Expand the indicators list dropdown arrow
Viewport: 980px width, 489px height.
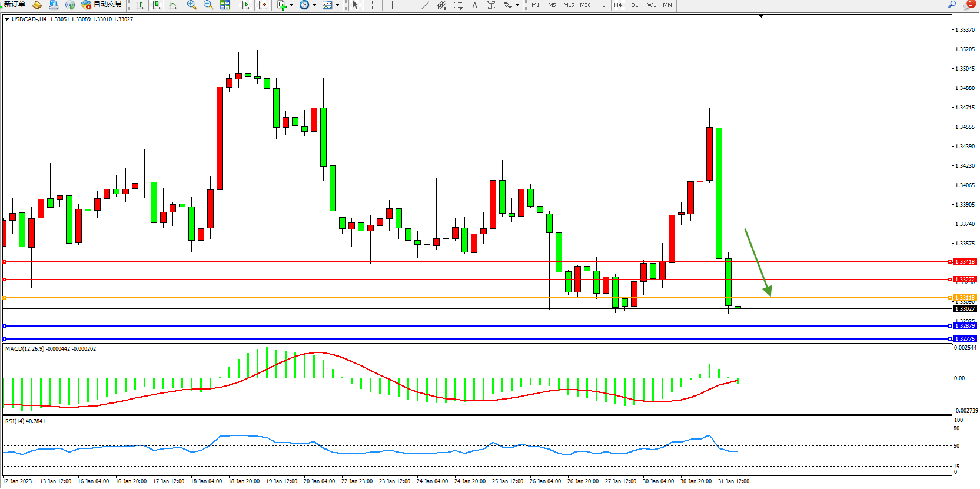(291, 5)
